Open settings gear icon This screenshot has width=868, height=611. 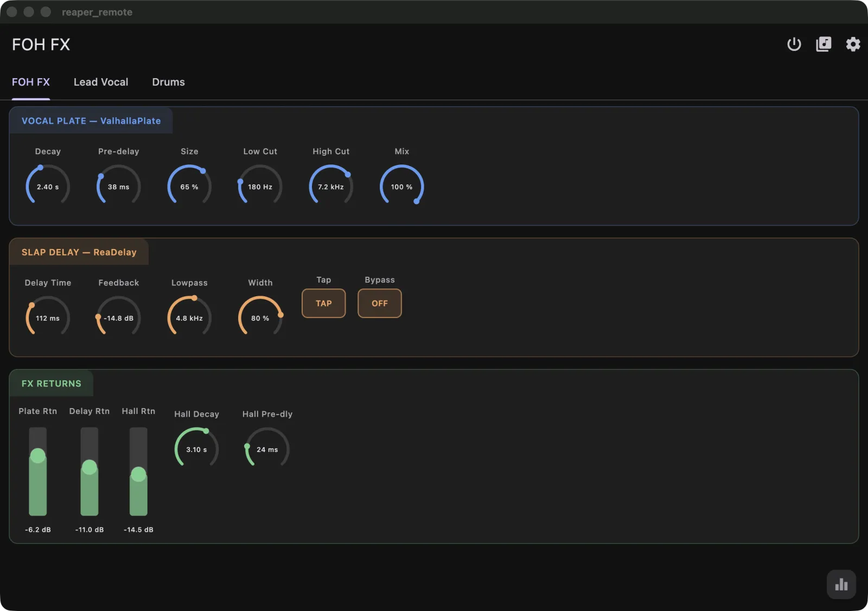[x=853, y=44]
